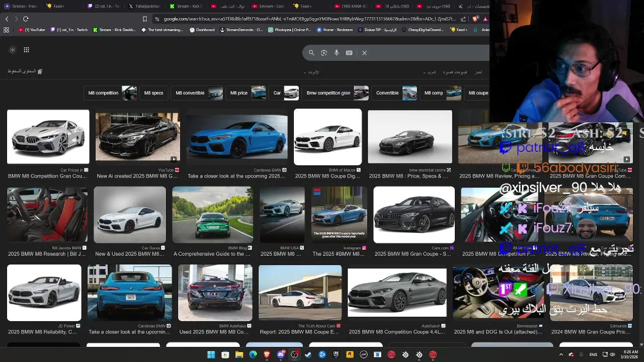Switch to Stream - Kick browser tab
The height and width of the screenshot is (362, 644).
pos(186,6)
